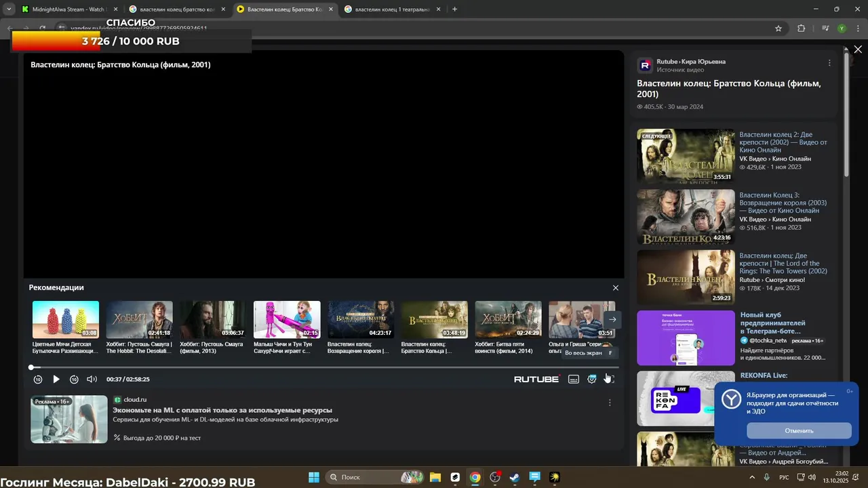The width and height of the screenshot is (868, 488).
Task: Click the microphone tray icon
Action: click(x=767, y=477)
